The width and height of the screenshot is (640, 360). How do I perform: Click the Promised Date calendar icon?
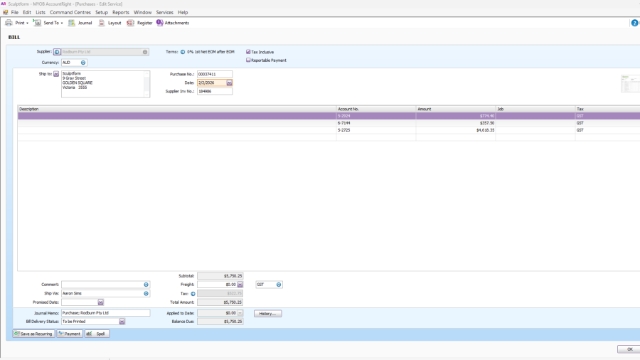(x=100, y=302)
